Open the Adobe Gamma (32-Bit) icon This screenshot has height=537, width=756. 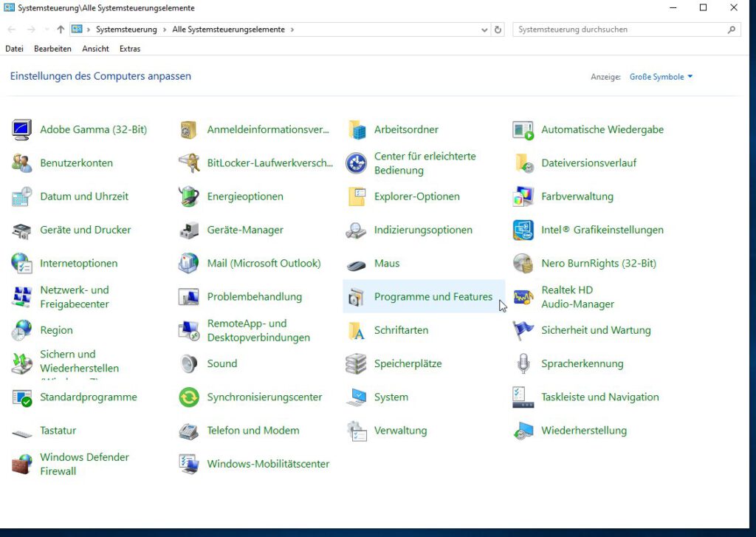point(21,130)
